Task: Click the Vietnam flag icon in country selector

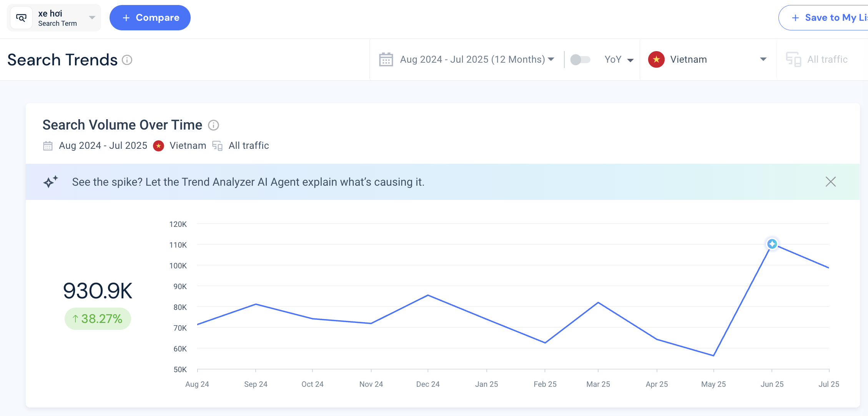Action: click(x=656, y=60)
